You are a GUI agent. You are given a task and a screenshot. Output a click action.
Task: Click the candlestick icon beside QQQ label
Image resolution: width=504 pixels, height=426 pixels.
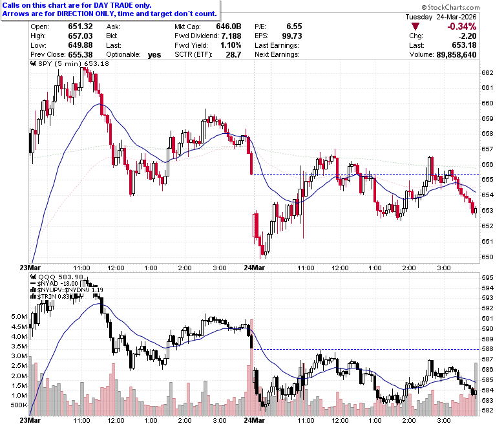coord(34,277)
